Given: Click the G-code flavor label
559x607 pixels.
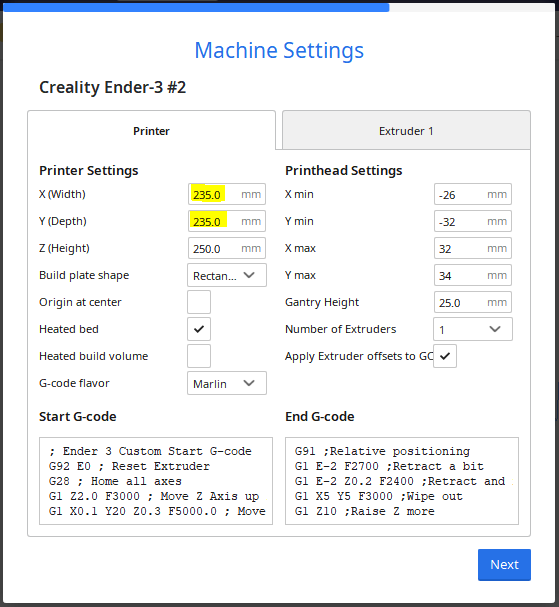Looking at the screenshot, I should (74, 383).
